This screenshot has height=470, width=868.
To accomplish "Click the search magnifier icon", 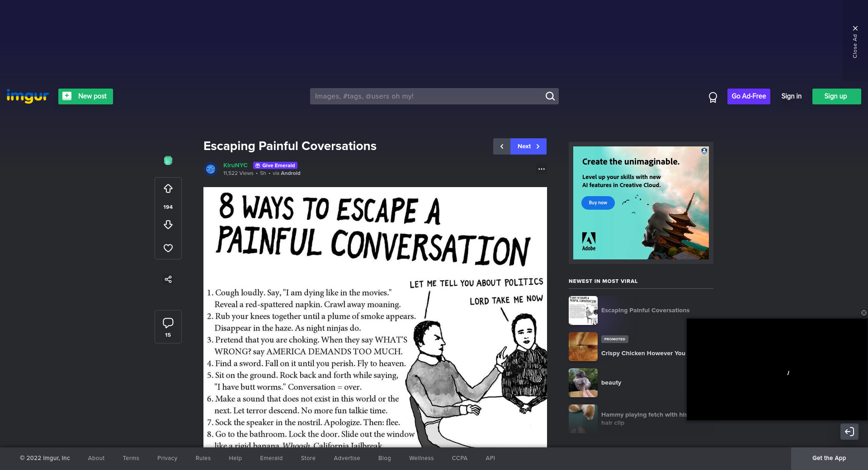I will [x=550, y=96].
